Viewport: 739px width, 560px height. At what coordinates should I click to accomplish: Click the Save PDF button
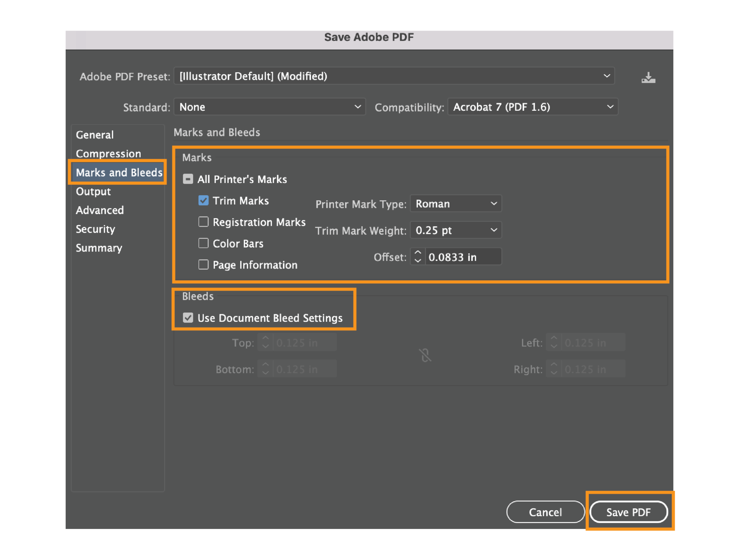[629, 512]
